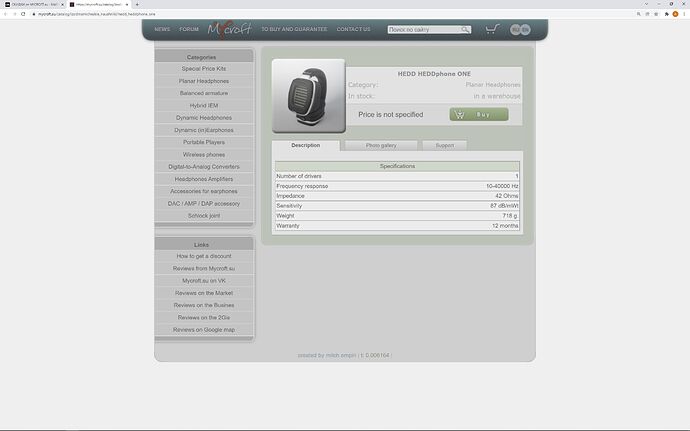690x431 pixels.
Task: Click Planar Headphones category value in product info
Action: coord(493,85)
